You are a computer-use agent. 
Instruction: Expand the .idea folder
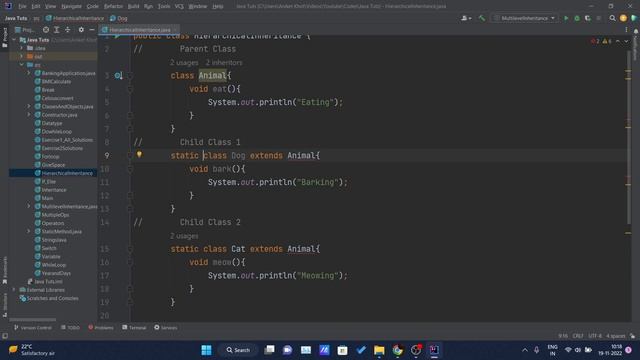click(x=22, y=48)
